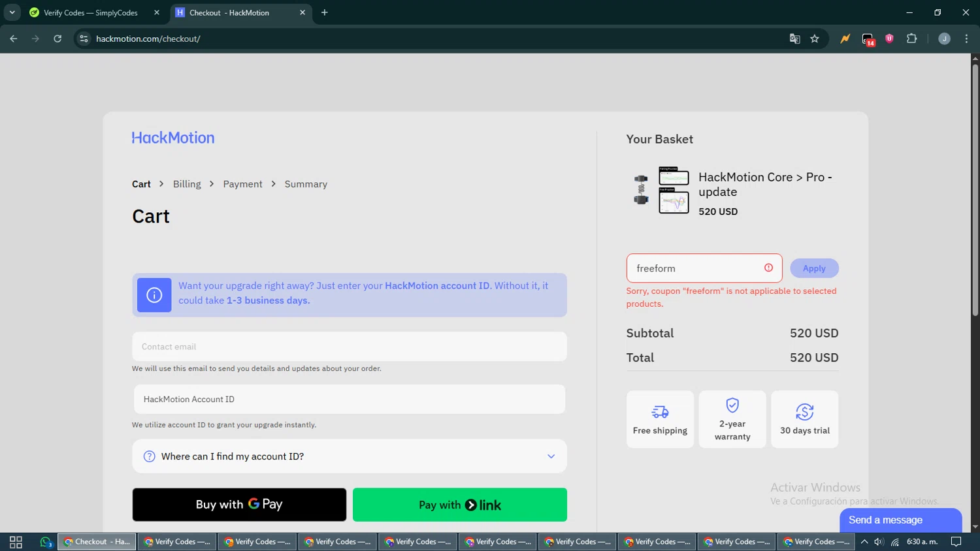Go back to the previous page
Image resolution: width=980 pixels, height=551 pixels.
[x=14, y=39]
